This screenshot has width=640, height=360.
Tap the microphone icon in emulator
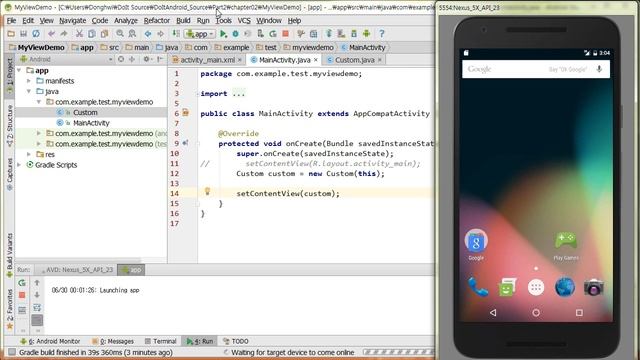coord(599,69)
